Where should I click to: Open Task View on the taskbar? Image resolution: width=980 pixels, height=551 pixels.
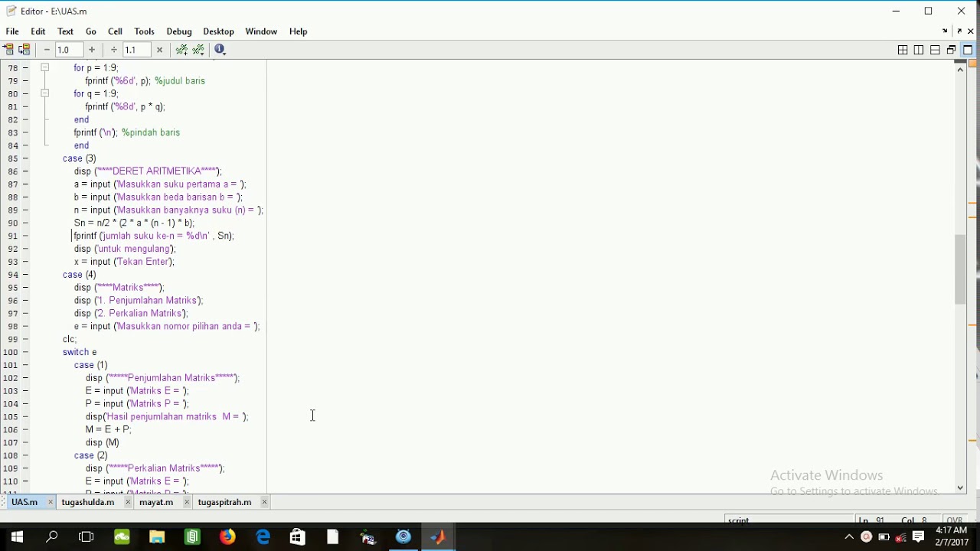coord(87,537)
